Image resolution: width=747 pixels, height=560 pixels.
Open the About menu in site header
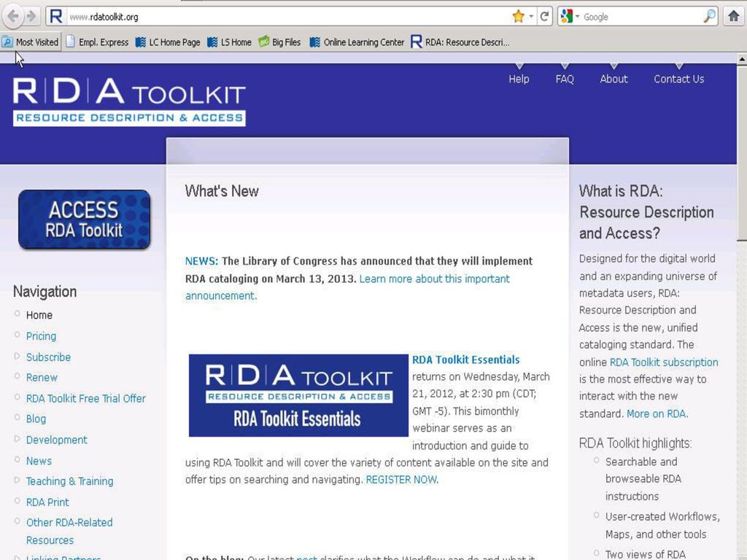point(614,79)
